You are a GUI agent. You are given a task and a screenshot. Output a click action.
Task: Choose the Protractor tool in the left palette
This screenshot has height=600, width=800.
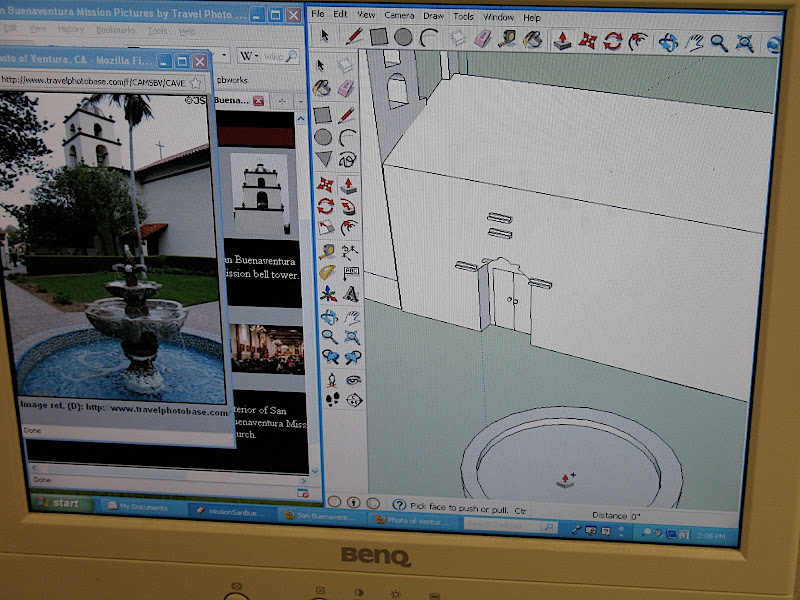pos(327,272)
